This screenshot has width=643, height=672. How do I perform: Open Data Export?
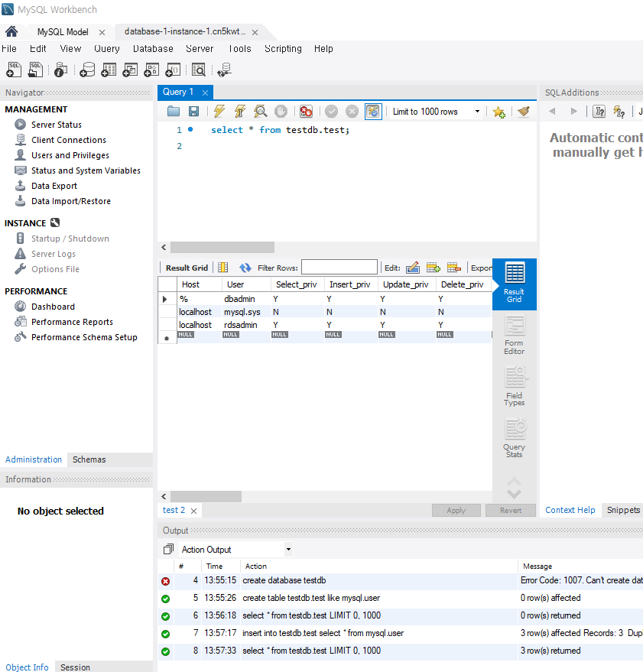54,186
